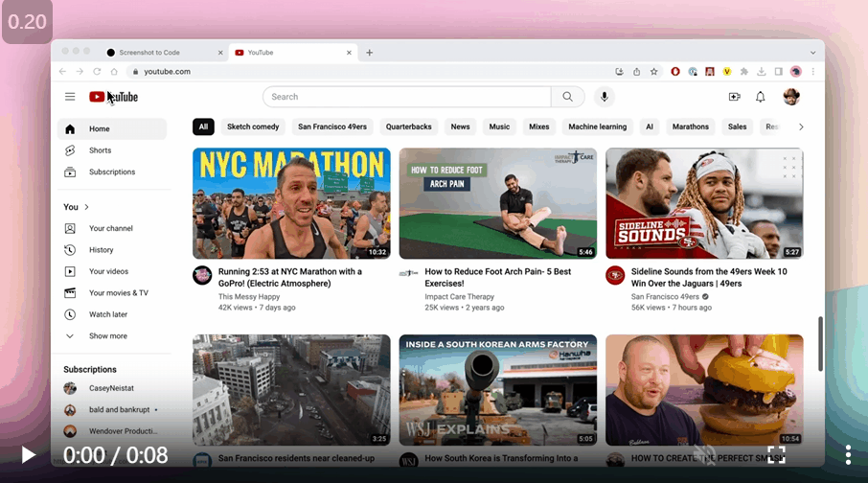This screenshot has height=483, width=868.
Task: Open Impact Care Therapy channel link
Action: click(459, 297)
